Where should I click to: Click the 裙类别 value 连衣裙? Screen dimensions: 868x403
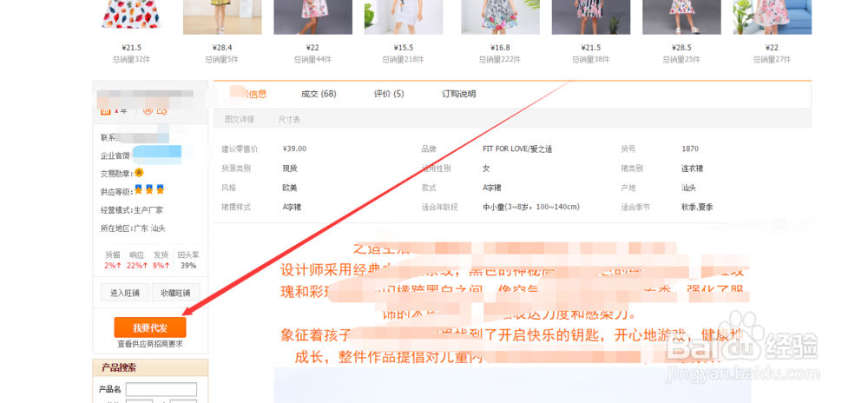click(692, 168)
